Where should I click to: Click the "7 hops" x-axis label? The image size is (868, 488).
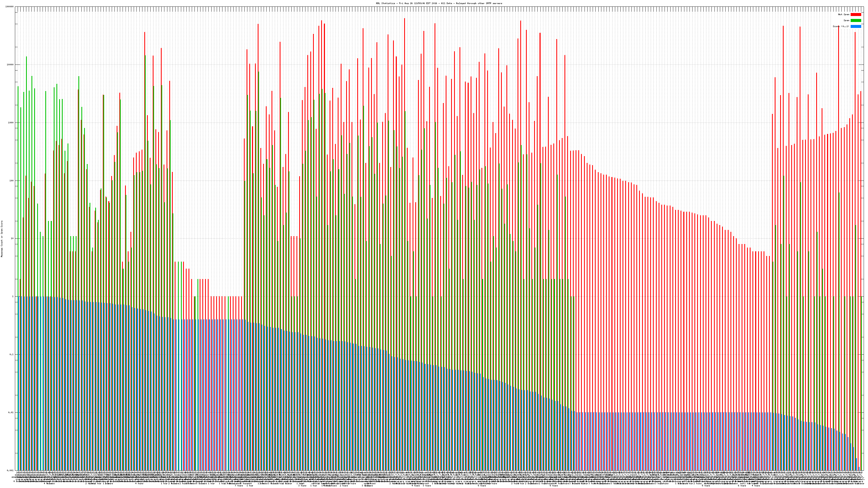[x=239, y=486]
